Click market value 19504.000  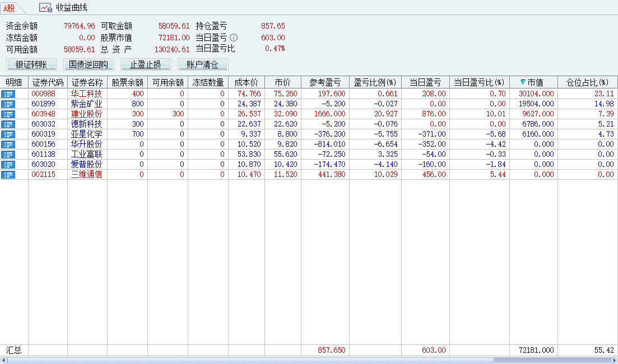pos(536,104)
